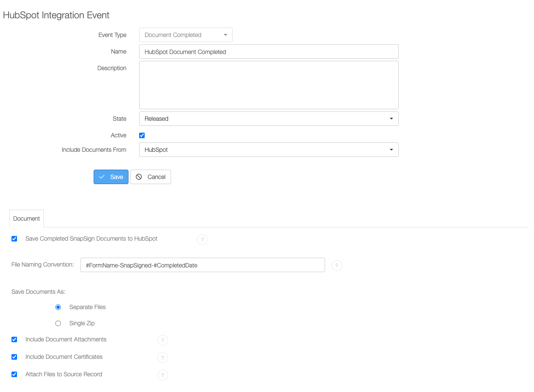Show help for Include Document Certificates

pos(163,358)
